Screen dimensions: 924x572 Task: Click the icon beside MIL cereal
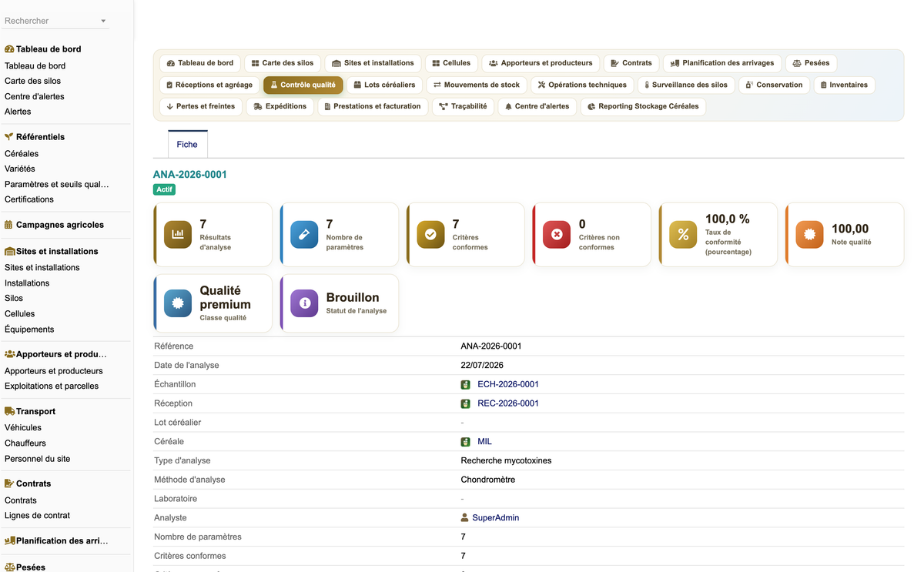pyautogui.click(x=465, y=442)
